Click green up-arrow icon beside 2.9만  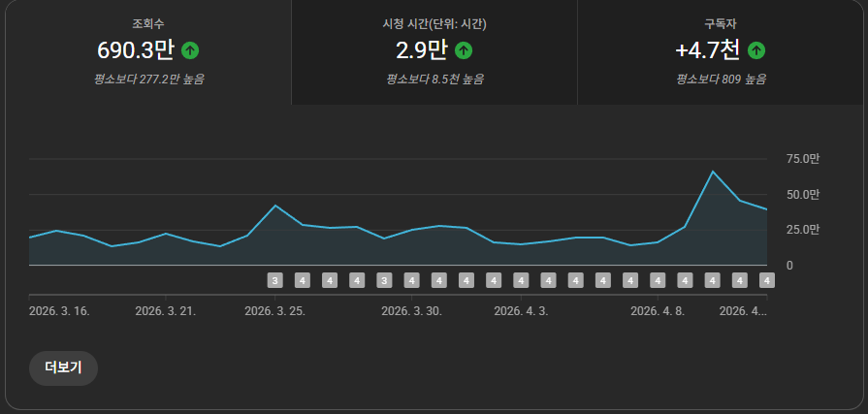point(464,49)
